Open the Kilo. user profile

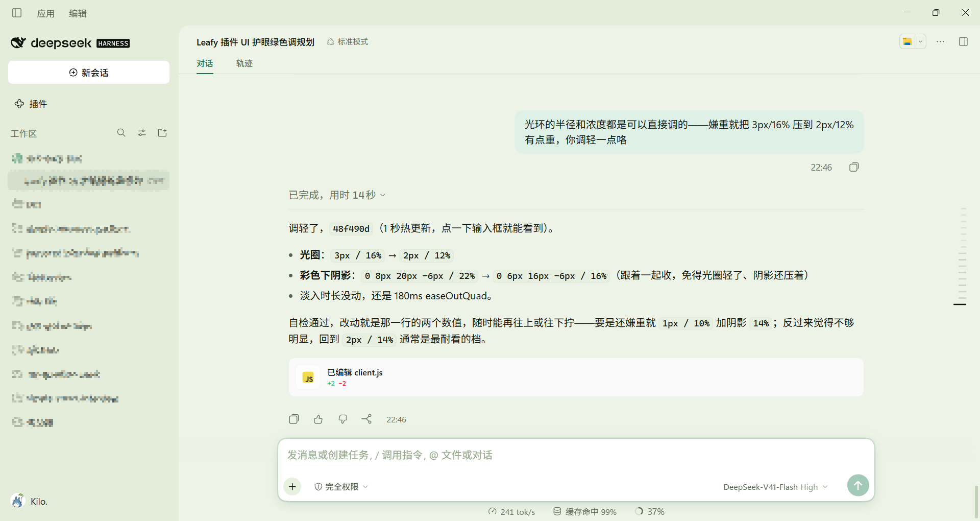tap(30, 501)
